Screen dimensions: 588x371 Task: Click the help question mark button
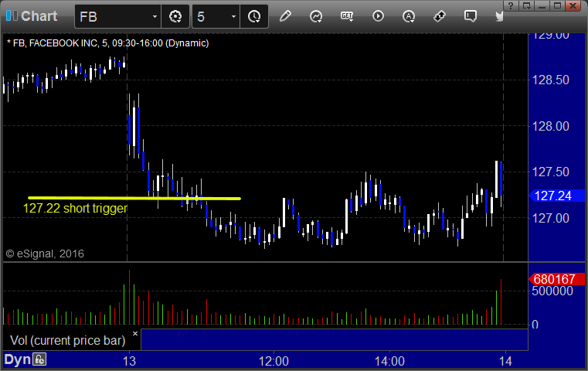click(x=511, y=5)
